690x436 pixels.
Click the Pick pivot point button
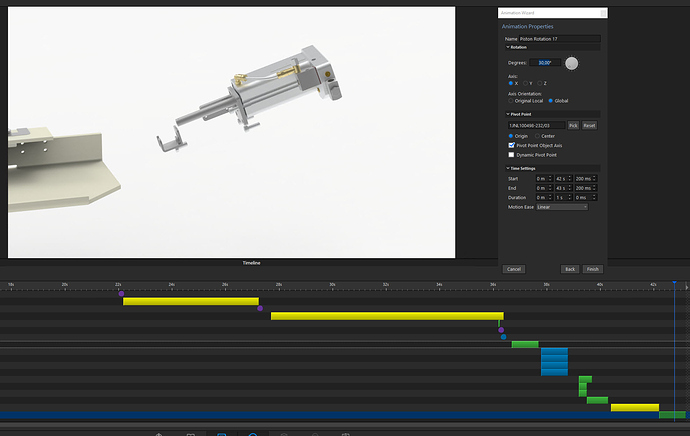573,125
